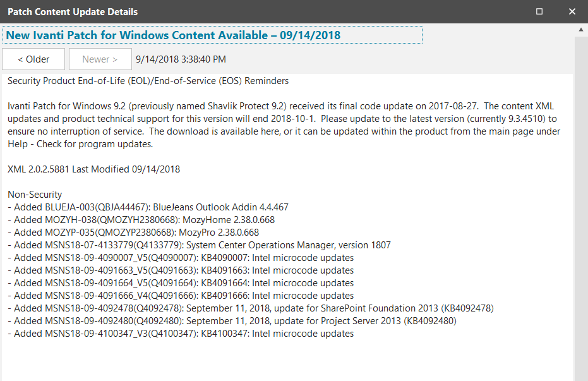Screen dimensions: 588x381
Task: Go to the Older content update
Action: point(33,59)
